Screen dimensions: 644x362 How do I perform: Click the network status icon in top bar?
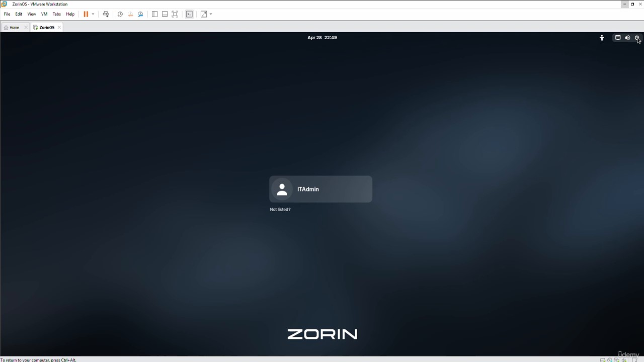point(618,38)
